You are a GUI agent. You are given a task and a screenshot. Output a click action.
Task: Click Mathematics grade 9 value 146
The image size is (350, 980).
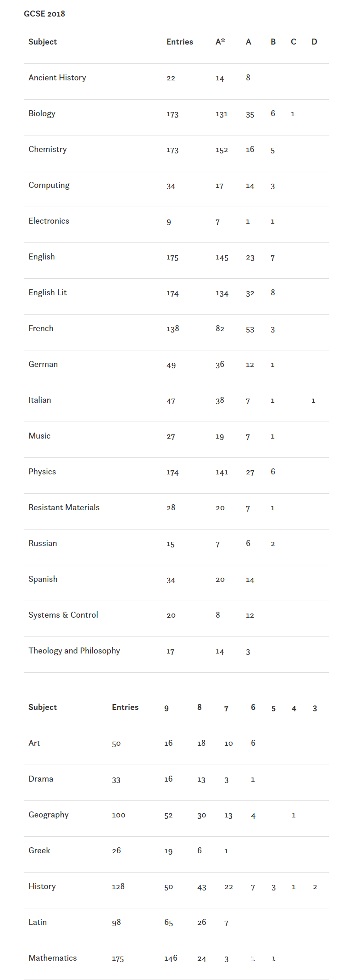171,958
